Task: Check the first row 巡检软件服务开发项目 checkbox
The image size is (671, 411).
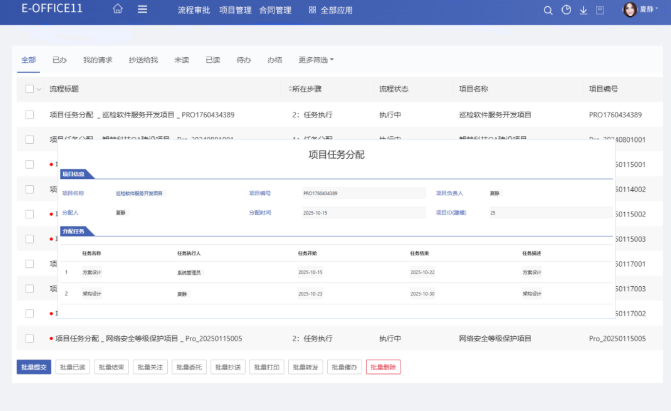Action: tap(29, 114)
